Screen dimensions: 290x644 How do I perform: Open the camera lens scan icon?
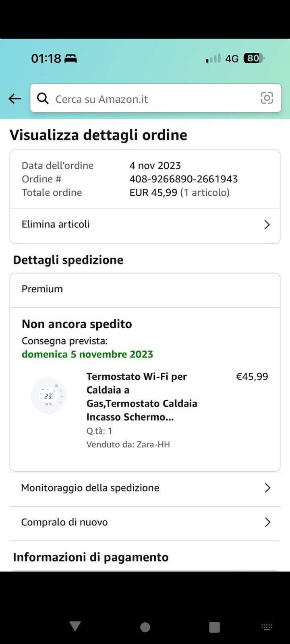267,98
